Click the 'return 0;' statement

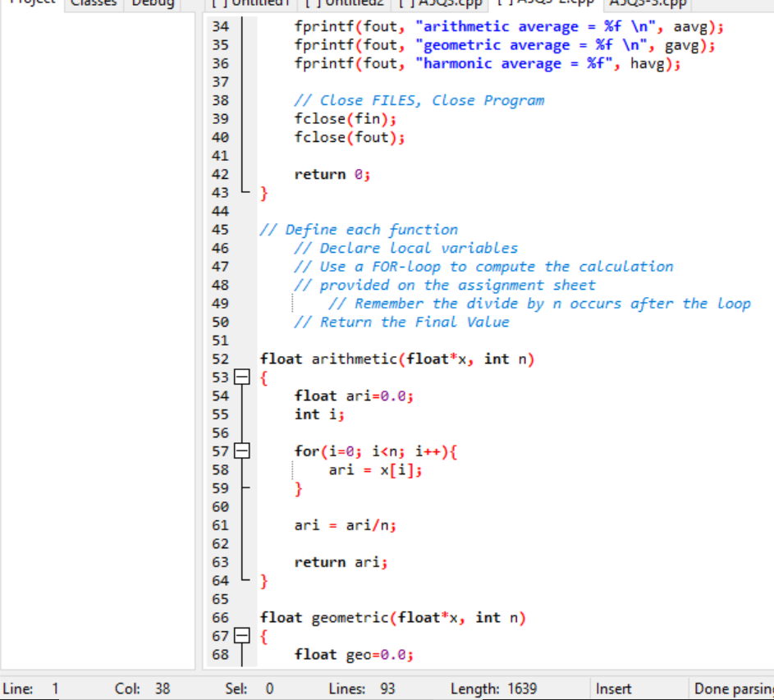coord(332,174)
